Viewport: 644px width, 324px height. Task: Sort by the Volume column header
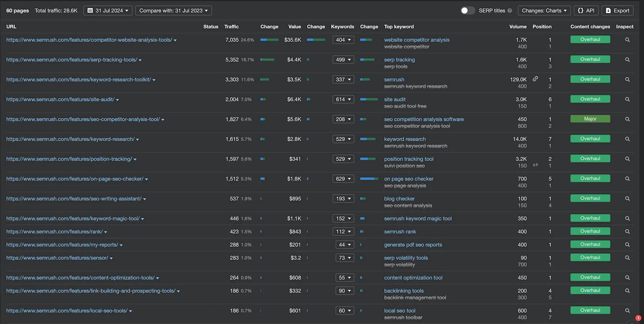(518, 27)
